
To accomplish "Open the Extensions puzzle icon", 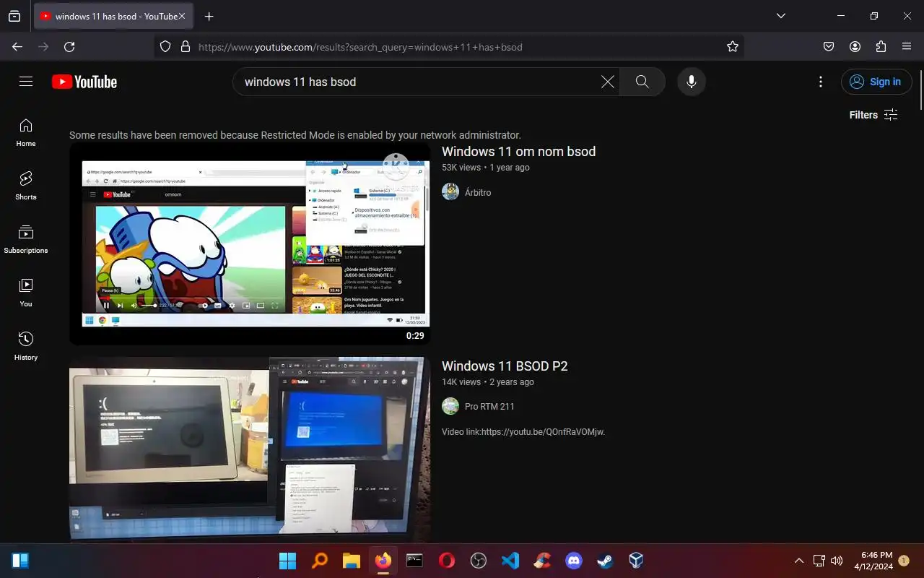I will pyautogui.click(x=881, y=47).
